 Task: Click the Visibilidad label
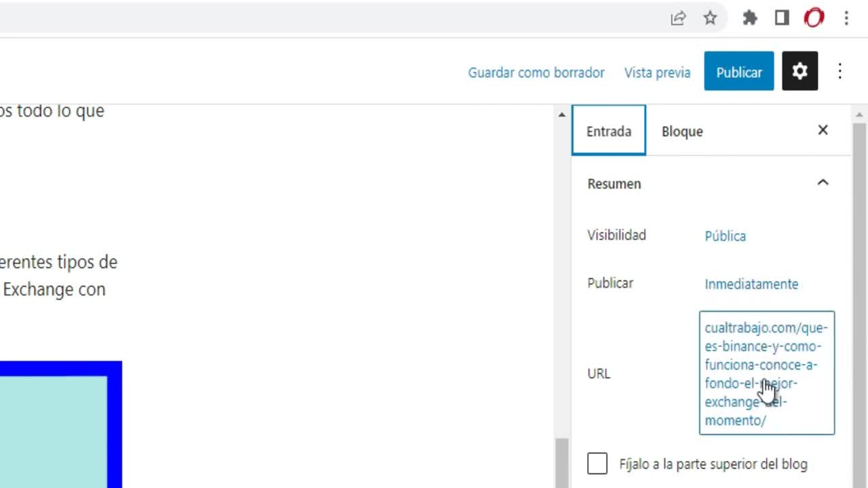616,235
